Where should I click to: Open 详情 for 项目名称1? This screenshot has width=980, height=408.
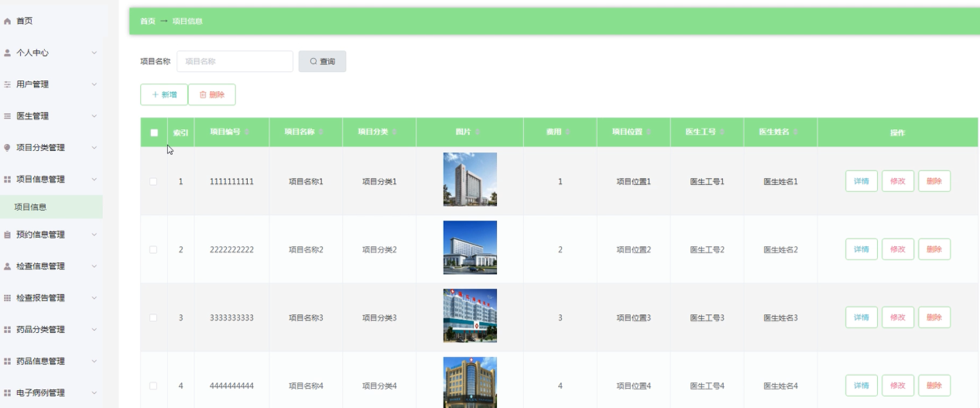[x=862, y=181]
